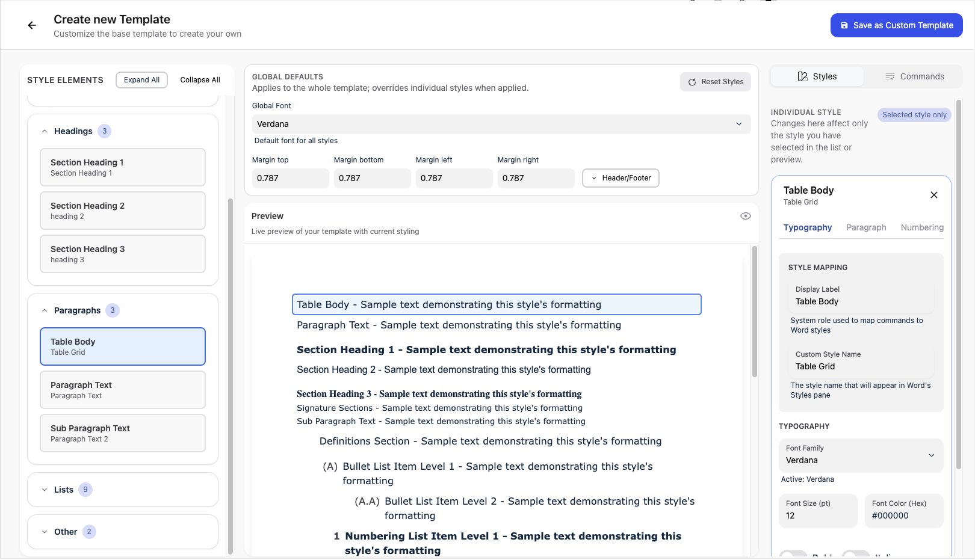Switch to the Numbering tab
This screenshot has height=560, width=975.
tap(921, 227)
